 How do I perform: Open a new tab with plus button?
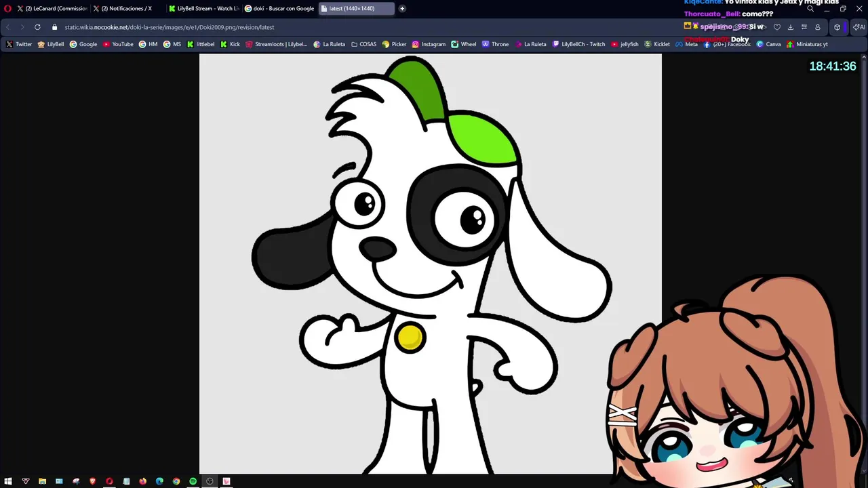pyautogui.click(x=402, y=9)
